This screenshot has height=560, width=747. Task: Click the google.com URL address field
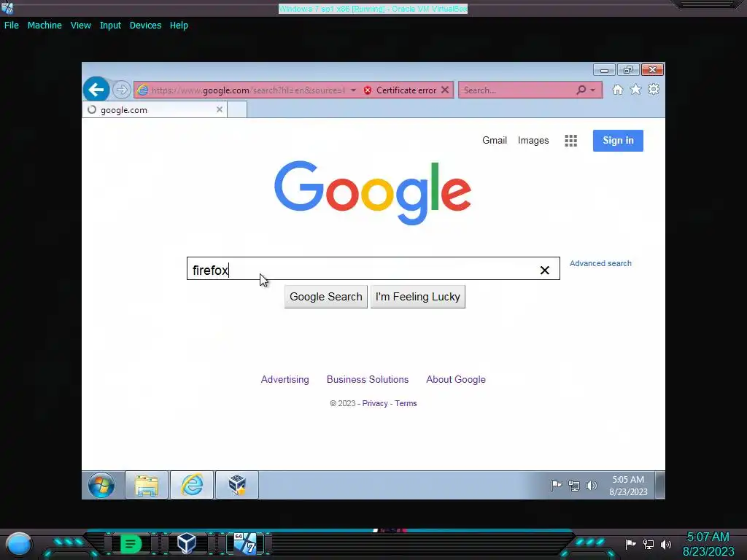[248, 90]
